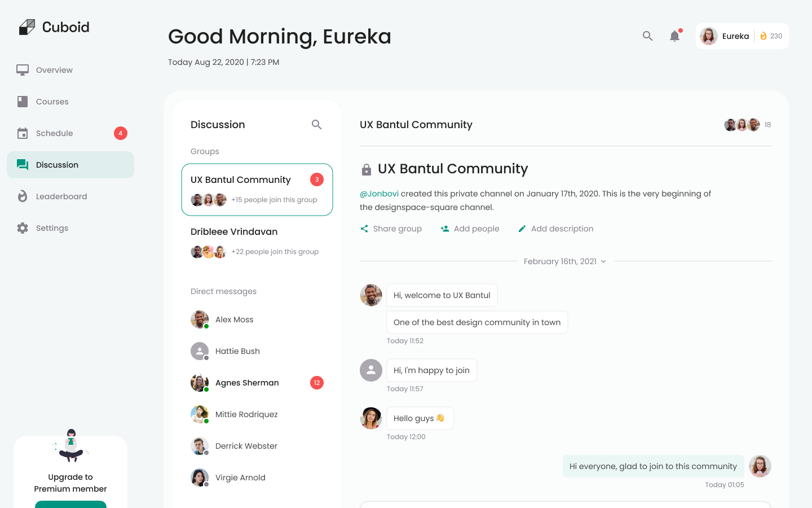Go to the Schedule section
The height and width of the screenshot is (508, 812).
[x=54, y=133]
